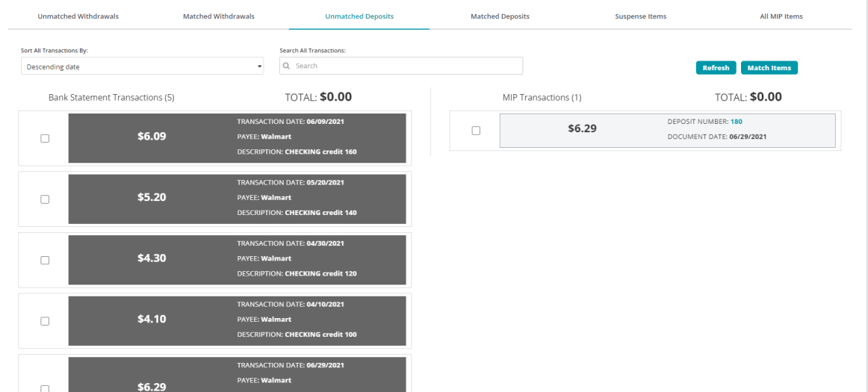The width and height of the screenshot is (868, 392).
Task: Open the Suspense Items tab
Action: pyautogui.click(x=640, y=16)
